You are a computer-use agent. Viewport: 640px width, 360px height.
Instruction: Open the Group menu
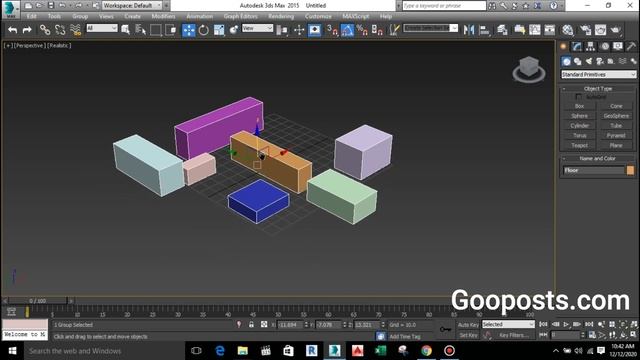tap(80, 16)
